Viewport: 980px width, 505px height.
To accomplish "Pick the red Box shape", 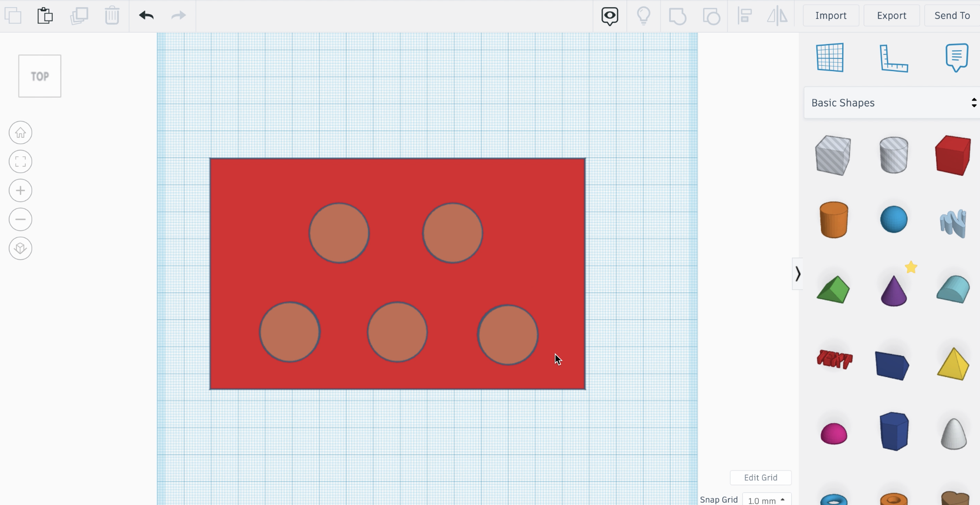I will point(953,155).
